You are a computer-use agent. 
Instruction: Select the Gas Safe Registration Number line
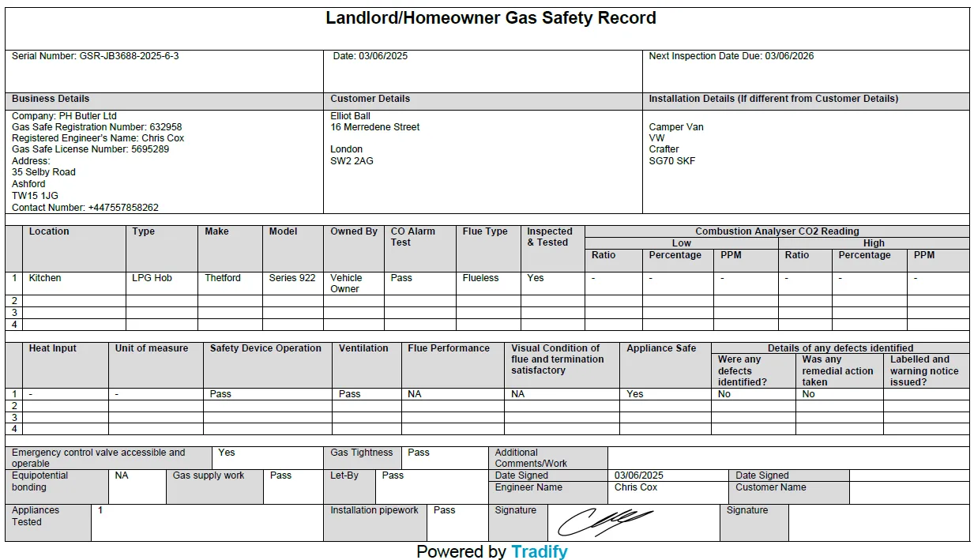[x=96, y=127]
